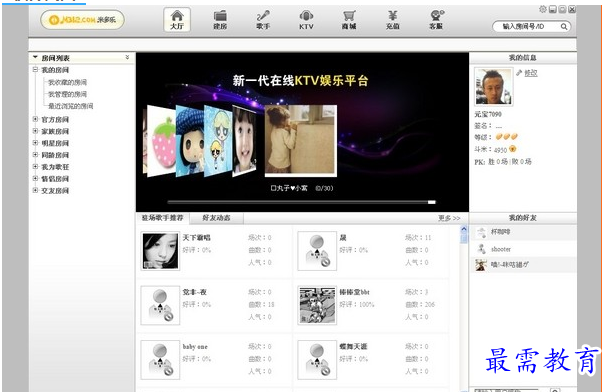
Task: Click the pencil edit icon beside profile photo
Action: pos(519,73)
